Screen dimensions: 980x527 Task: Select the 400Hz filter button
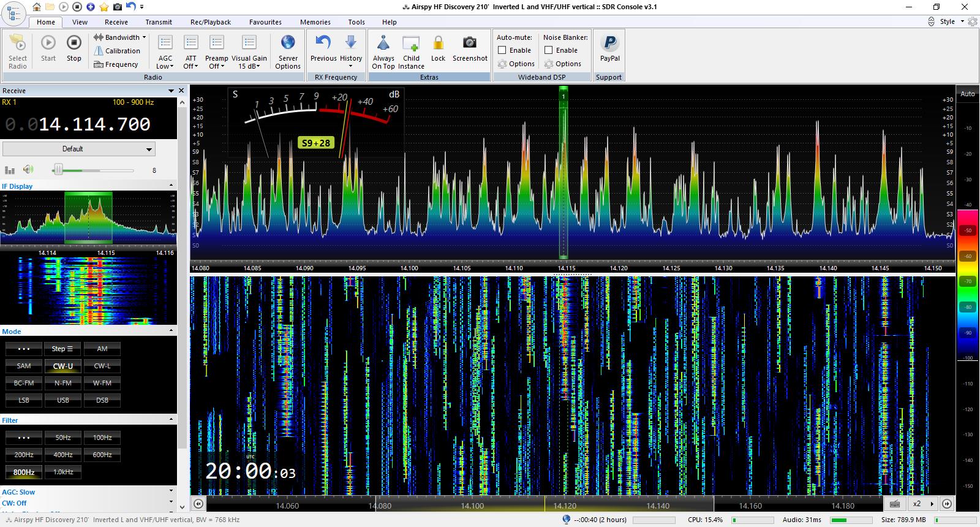click(63, 455)
